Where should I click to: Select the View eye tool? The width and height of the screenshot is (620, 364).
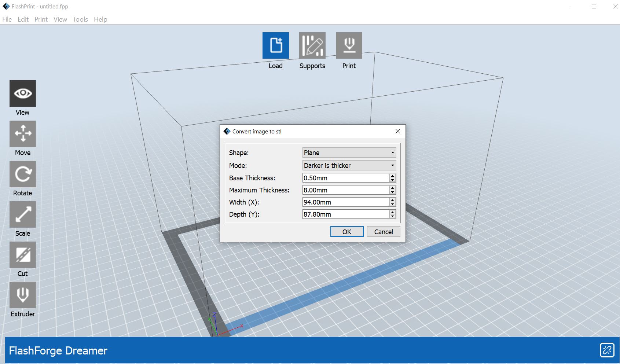click(23, 93)
